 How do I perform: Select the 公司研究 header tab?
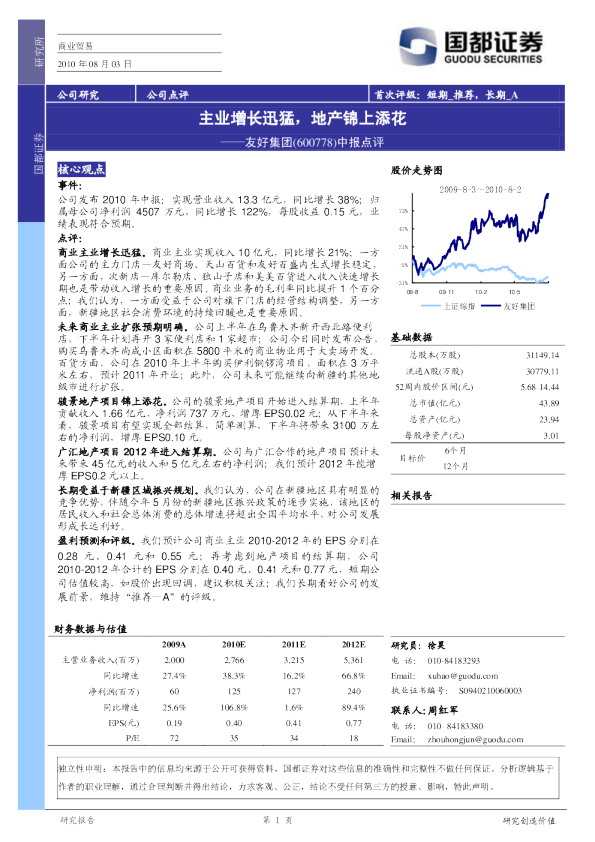point(78,95)
